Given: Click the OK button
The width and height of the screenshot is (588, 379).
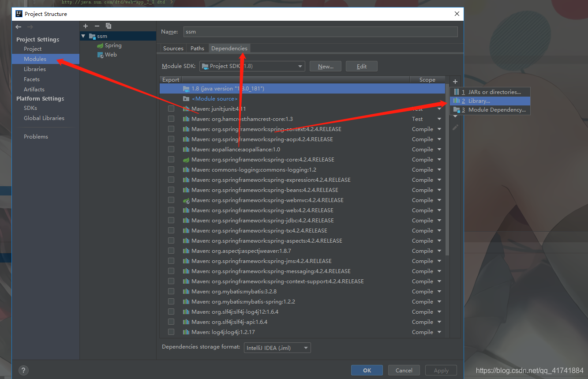Looking at the screenshot, I should [367, 370].
